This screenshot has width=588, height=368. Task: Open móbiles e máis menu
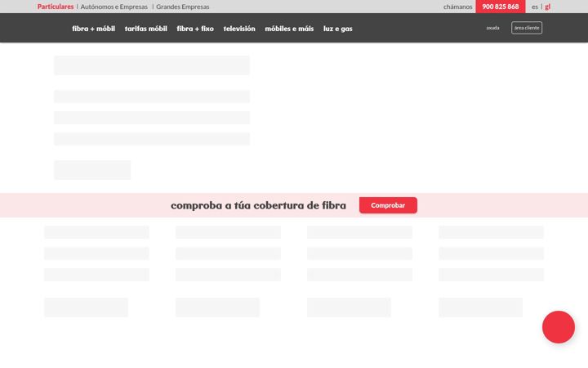(x=289, y=29)
